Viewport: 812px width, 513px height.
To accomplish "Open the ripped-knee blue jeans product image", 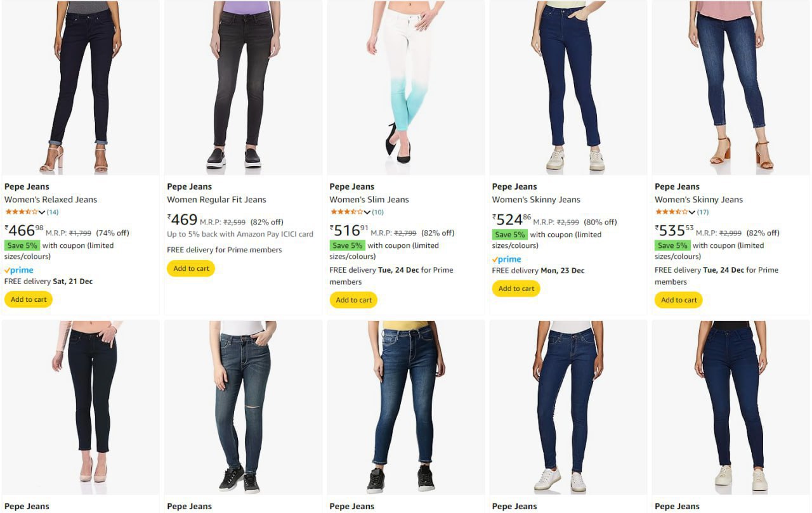I will [x=244, y=407].
